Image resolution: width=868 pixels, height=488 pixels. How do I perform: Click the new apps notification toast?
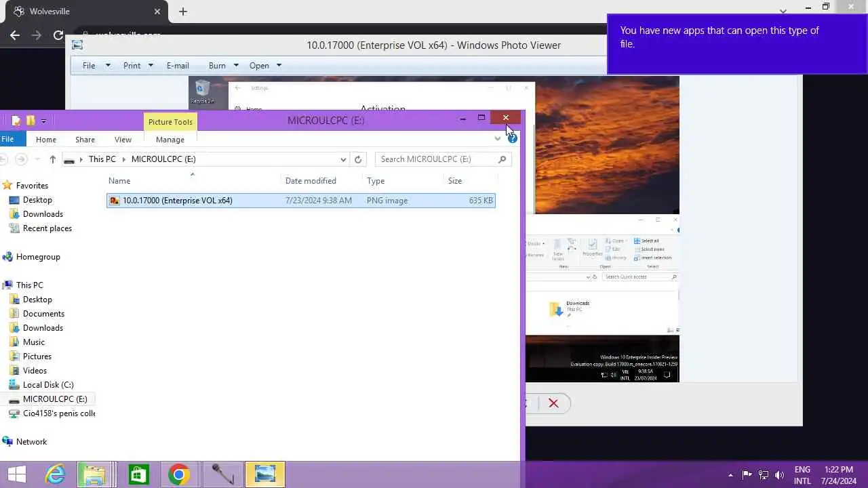(737, 44)
